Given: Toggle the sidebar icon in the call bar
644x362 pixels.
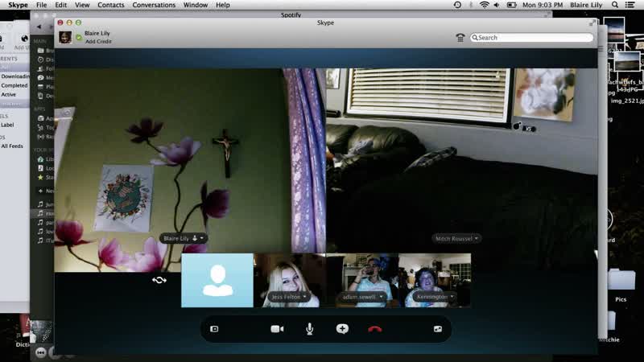Looking at the screenshot, I should tap(214, 329).
